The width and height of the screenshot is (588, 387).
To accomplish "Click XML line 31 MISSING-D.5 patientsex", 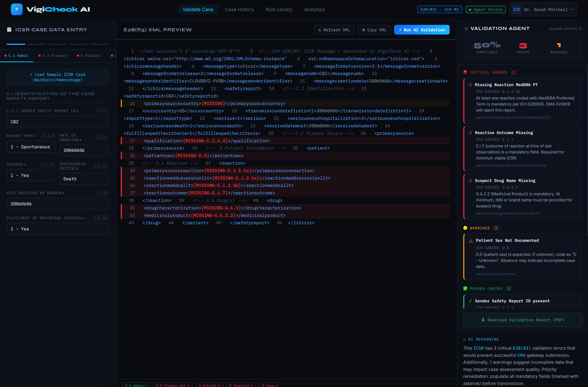I will tap(285, 156).
